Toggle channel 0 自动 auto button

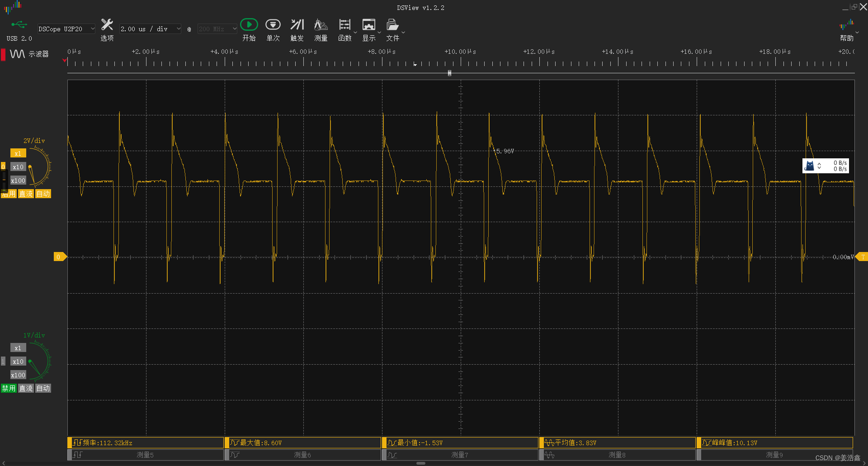[43, 194]
